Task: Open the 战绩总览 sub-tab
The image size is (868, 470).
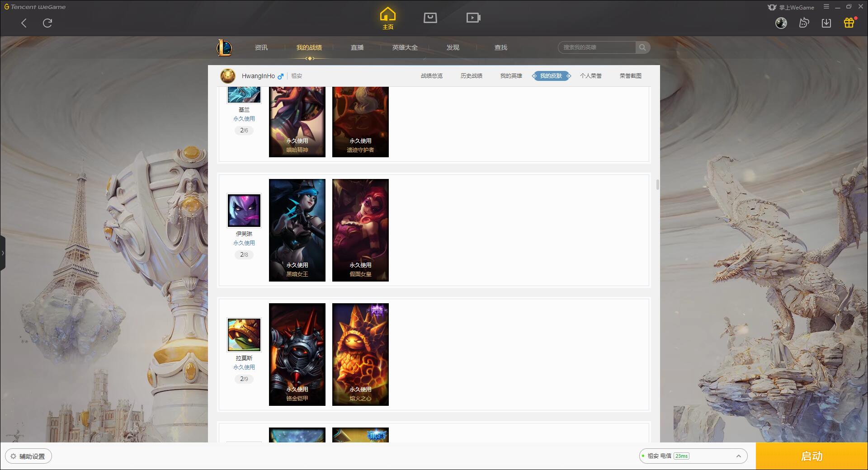Action: [x=432, y=76]
